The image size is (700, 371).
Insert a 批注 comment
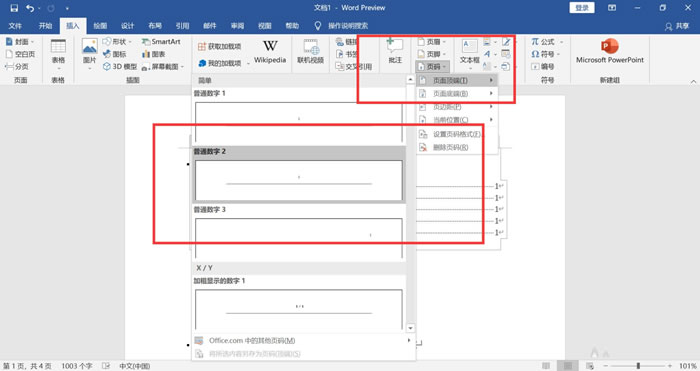pos(395,51)
